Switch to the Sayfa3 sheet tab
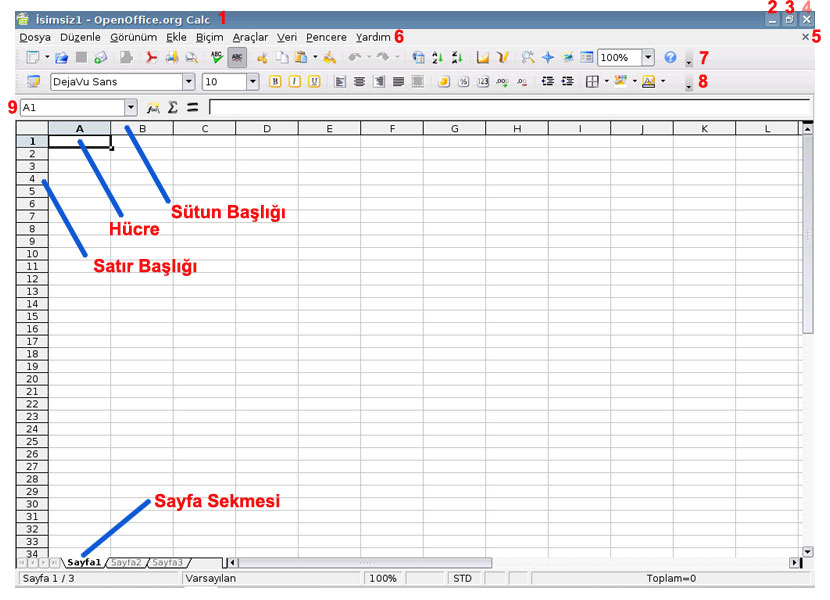This screenshot has height=600, width=830. [x=167, y=562]
